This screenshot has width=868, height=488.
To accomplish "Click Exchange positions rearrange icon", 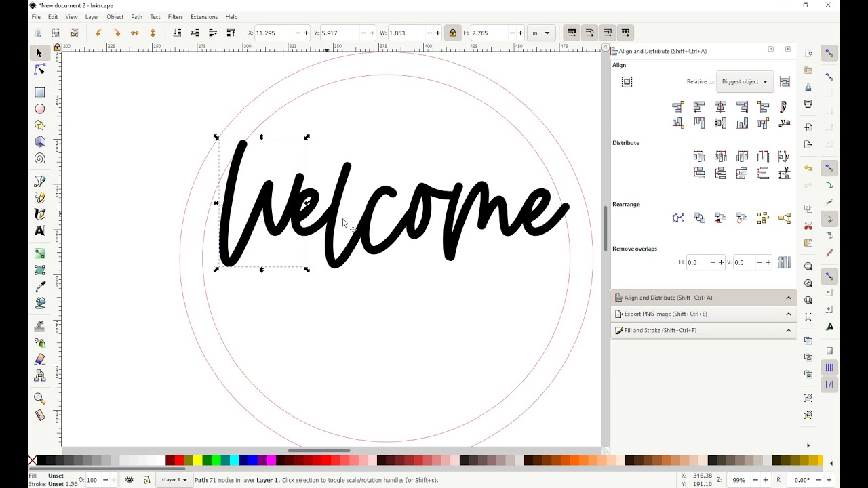I will pyautogui.click(x=699, y=218).
